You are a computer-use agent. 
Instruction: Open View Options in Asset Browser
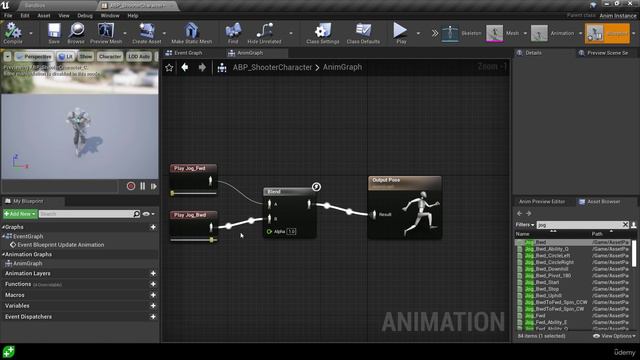pyautogui.click(x=614, y=336)
